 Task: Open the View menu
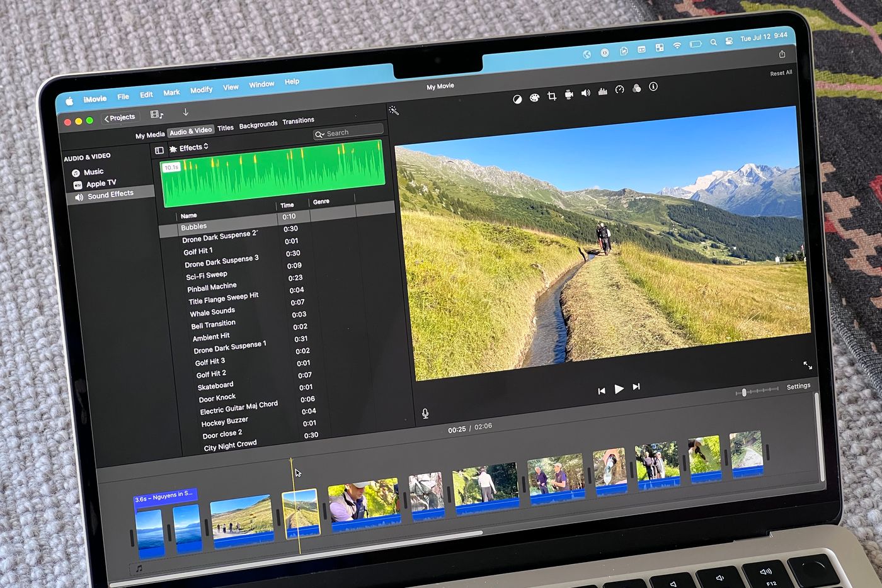pyautogui.click(x=231, y=88)
